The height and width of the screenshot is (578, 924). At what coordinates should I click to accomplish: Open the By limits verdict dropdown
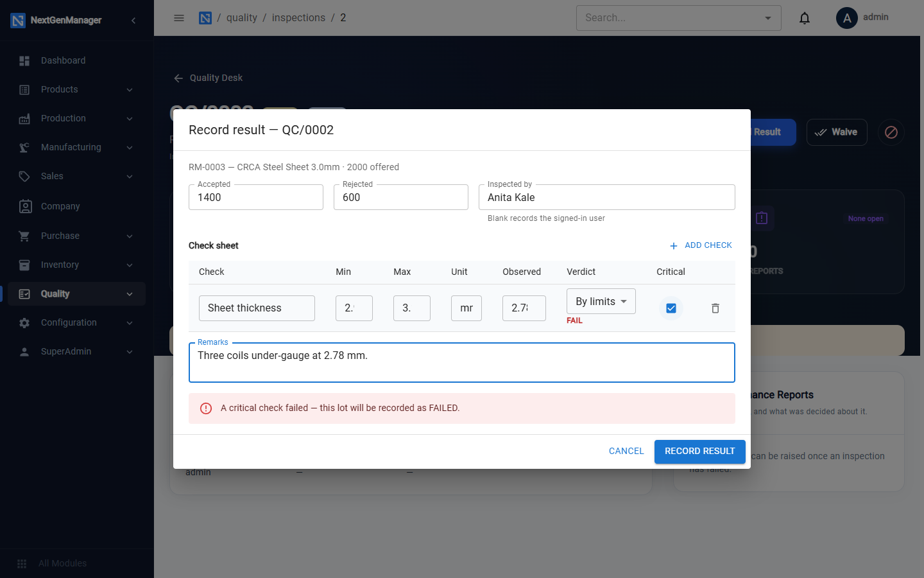click(601, 301)
